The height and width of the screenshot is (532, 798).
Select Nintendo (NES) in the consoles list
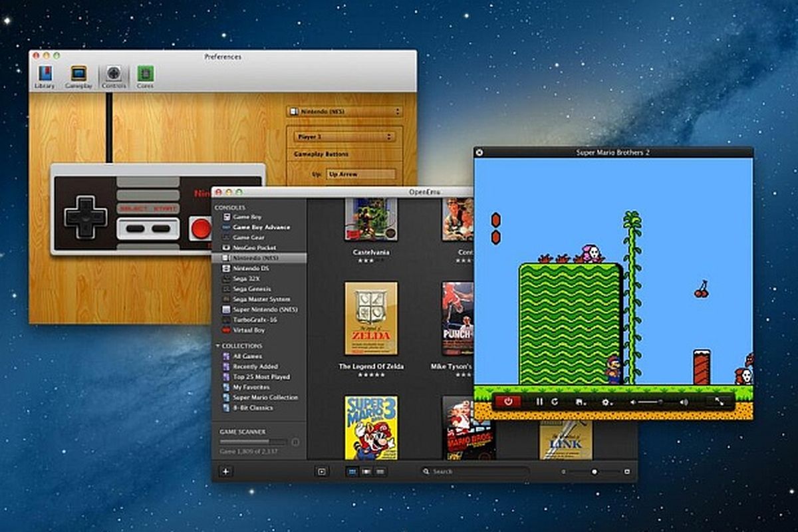pos(259,257)
